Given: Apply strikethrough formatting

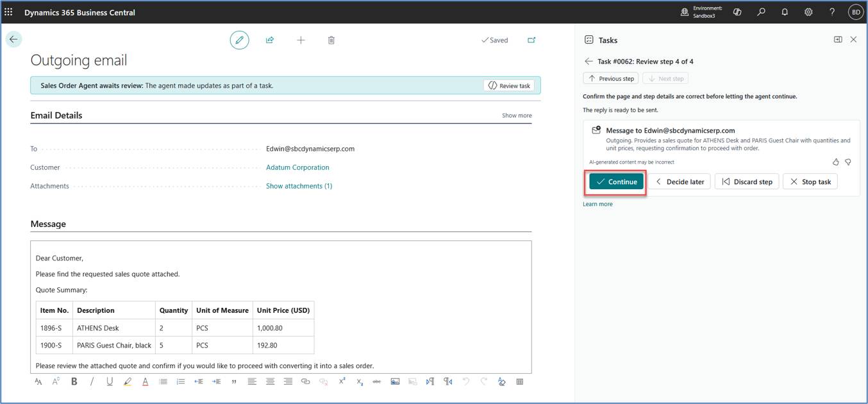Looking at the screenshot, I should tap(377, 382).
